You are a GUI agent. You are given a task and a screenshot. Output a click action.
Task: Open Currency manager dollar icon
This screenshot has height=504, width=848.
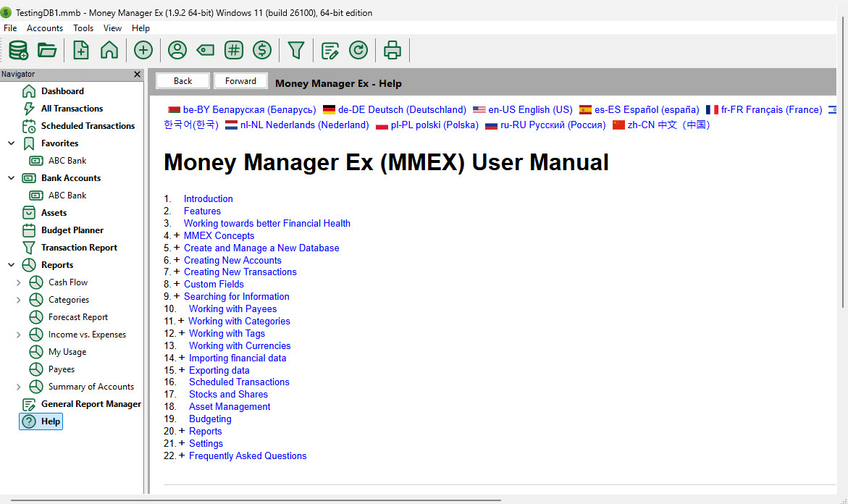click(x=262, y=50)
